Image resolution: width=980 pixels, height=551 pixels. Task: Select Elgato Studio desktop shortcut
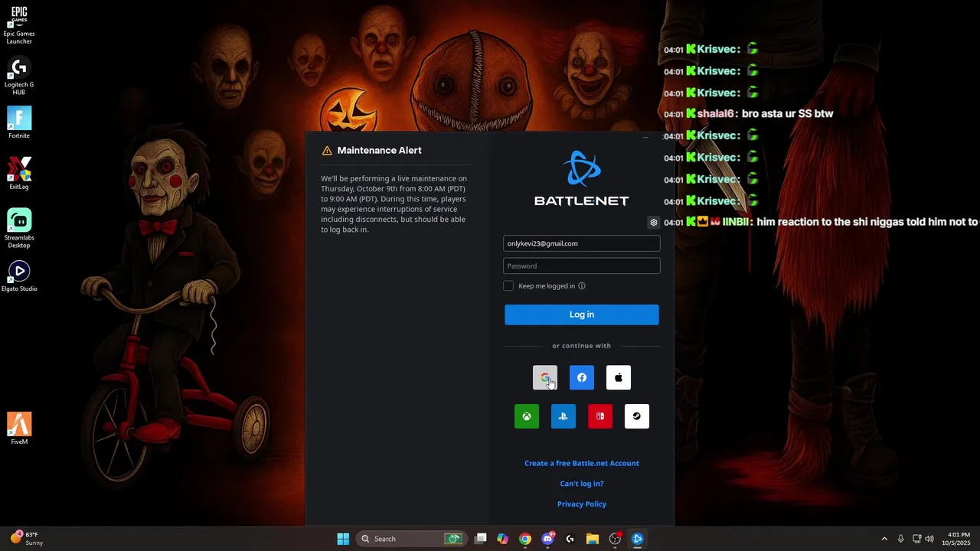point(19,276)
